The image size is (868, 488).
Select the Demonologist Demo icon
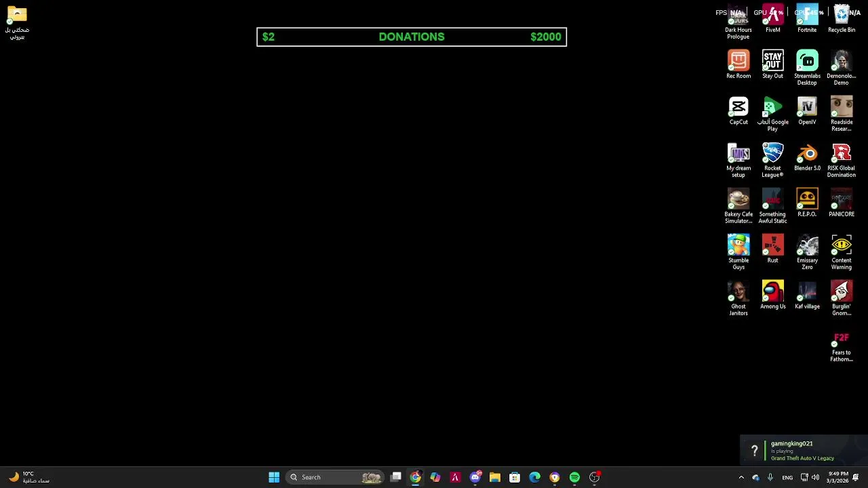click(842, 68)
